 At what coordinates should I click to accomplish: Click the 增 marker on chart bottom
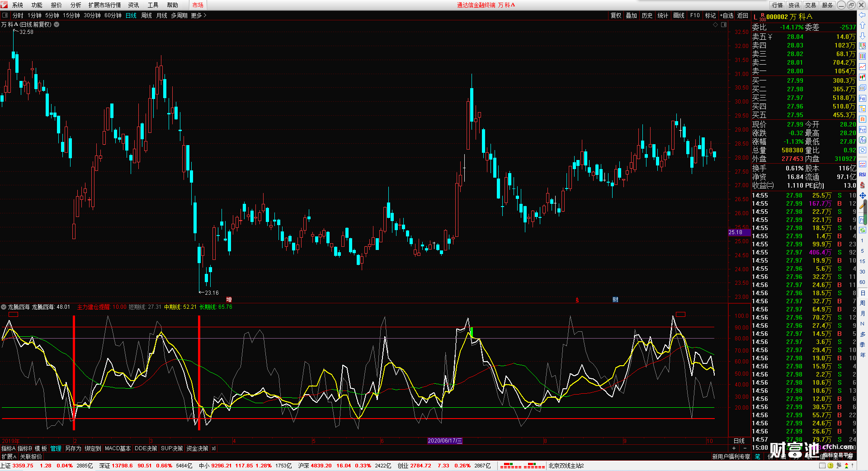(x=229, y=300)
